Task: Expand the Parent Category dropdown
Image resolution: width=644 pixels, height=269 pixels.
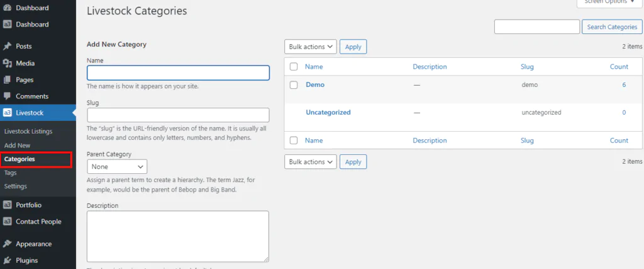Action: point(117,167)
